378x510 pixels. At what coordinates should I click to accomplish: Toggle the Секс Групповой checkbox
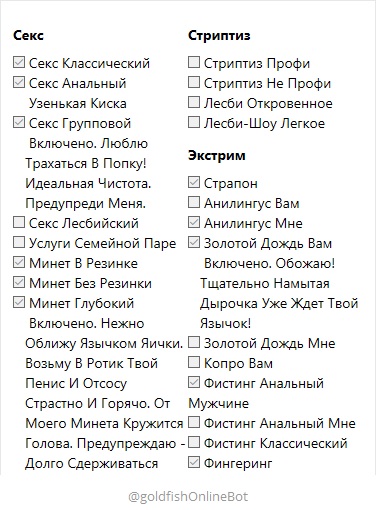coord(19,122)
